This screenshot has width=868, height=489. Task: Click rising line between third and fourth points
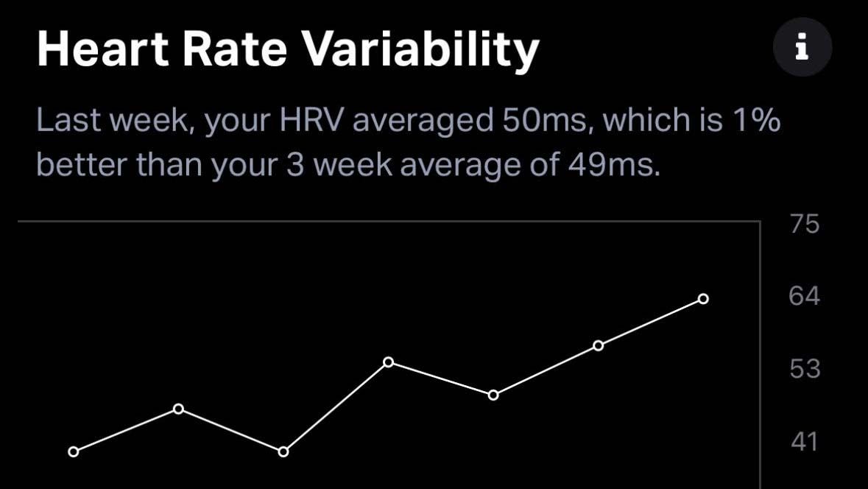point(336,407)
